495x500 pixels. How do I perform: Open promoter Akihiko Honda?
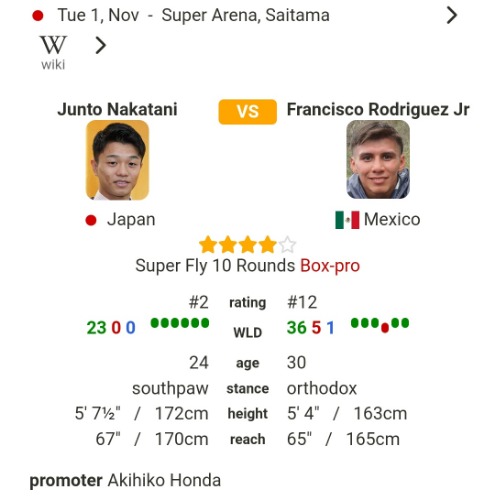pos(164,480)
